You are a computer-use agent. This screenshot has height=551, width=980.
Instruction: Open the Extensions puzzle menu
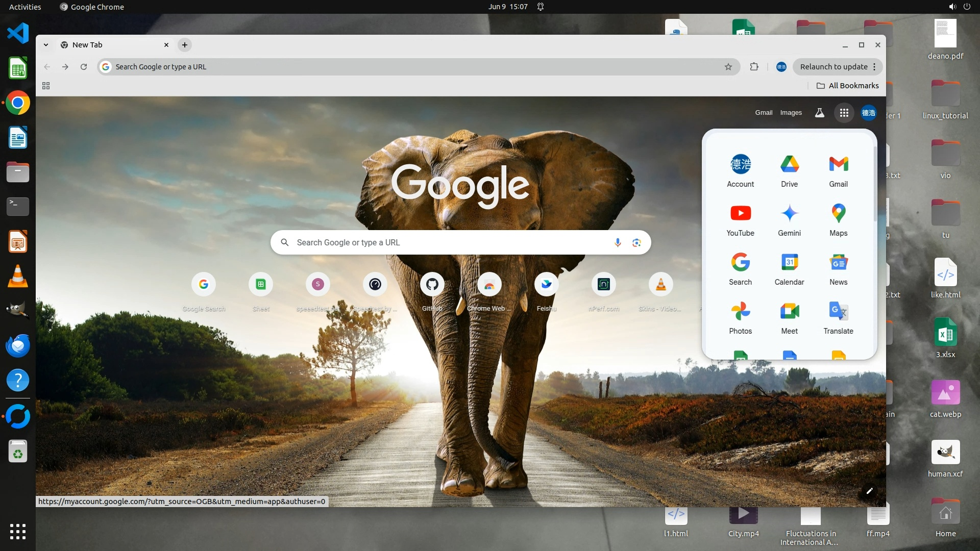pos(754,67)
